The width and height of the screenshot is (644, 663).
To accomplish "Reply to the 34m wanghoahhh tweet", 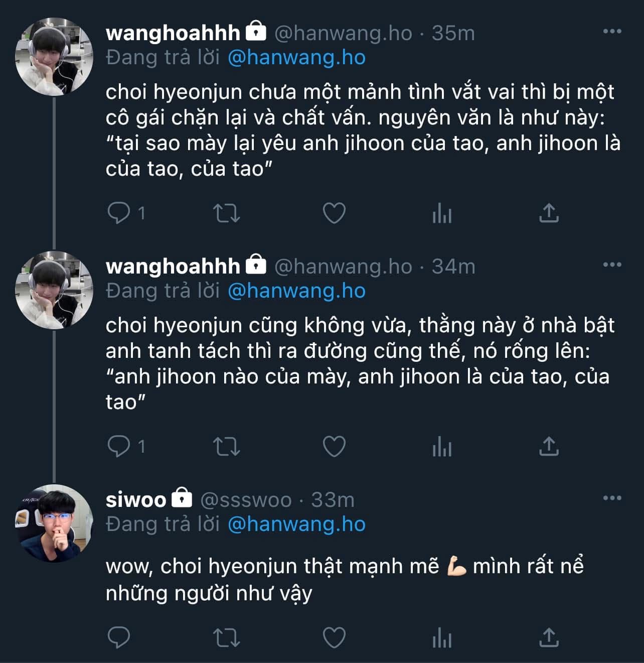I will [x=119, y=446].
